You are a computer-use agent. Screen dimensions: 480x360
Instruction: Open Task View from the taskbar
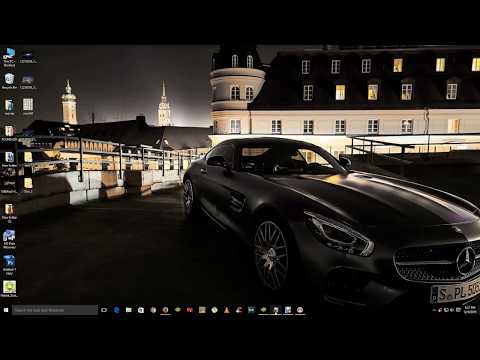(104, 310)
